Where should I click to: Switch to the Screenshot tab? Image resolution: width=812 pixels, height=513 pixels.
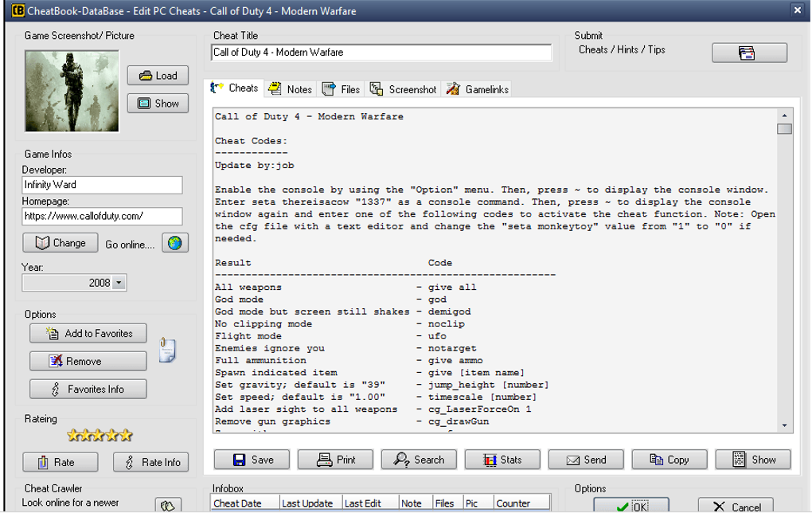pos(403,89)
